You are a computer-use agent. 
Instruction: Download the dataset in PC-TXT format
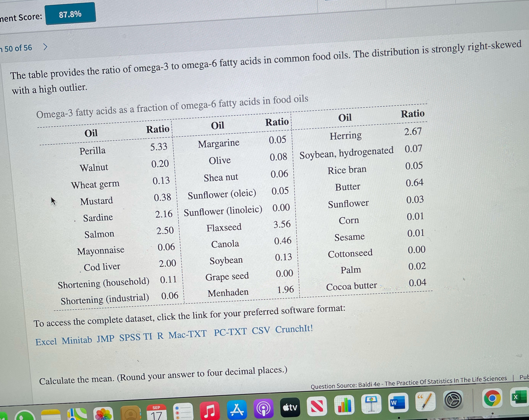click(230, 332)
